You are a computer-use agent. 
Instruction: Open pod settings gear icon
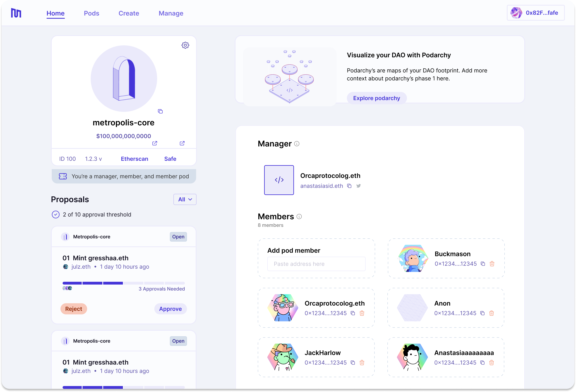click(x=185, y=45)
